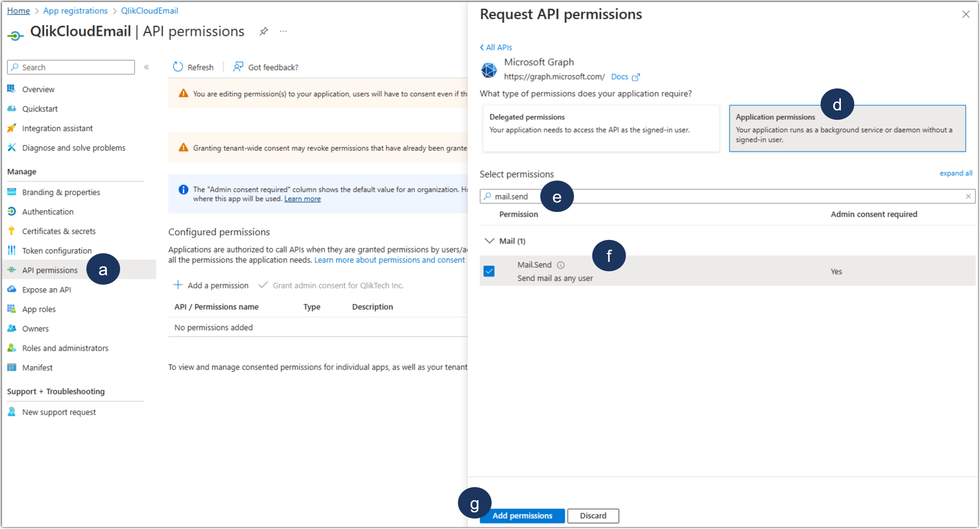Image resolution: width=980 pixels, height=529 pixels.
Task: Pin the API permissions page
Action: pos(264,31)
